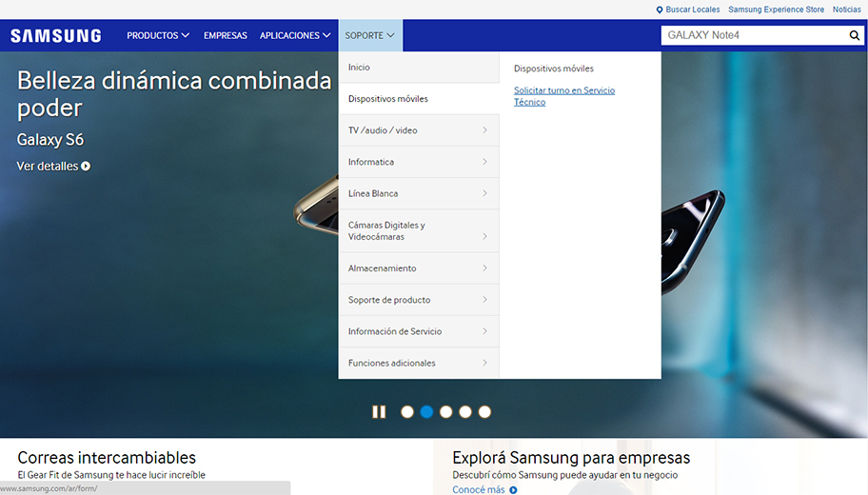
Task: Click the arrow icon beside Conocé más
Action: tap(513, 490)
